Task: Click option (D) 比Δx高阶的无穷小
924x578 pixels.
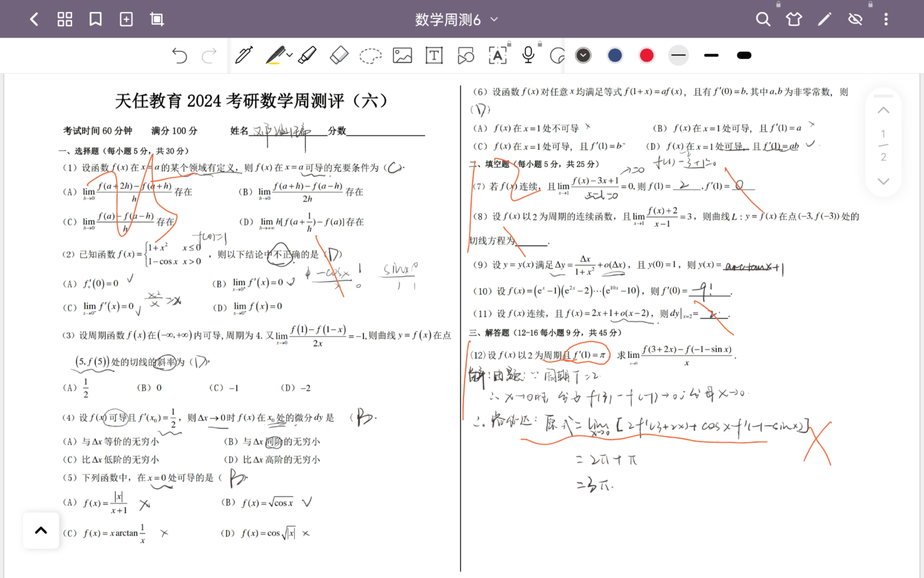Action: 272,460
